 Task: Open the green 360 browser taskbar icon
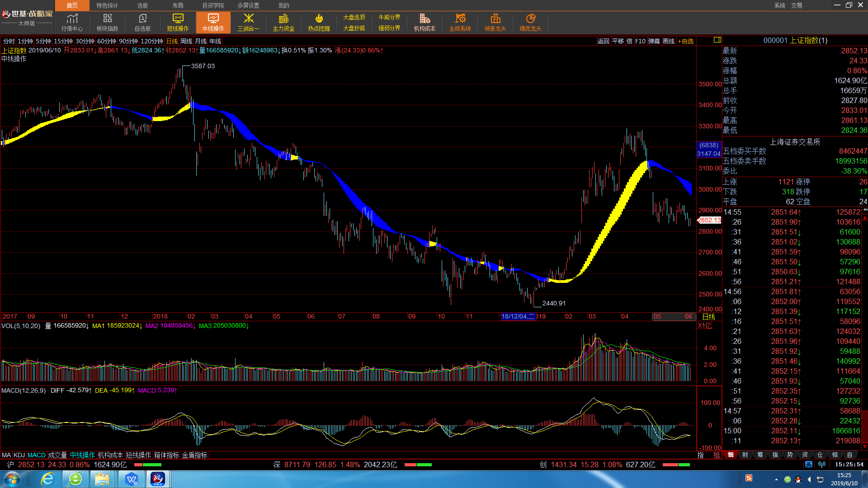pos(75,479)
